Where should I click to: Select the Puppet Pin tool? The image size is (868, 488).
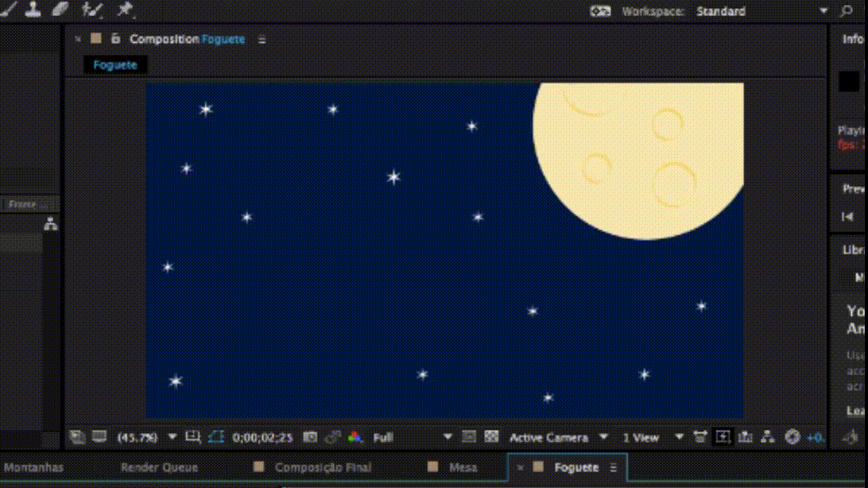point(125,10)
